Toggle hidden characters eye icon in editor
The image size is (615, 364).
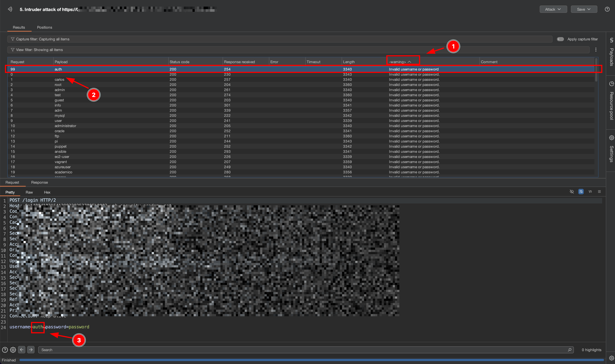click(572, 192)
